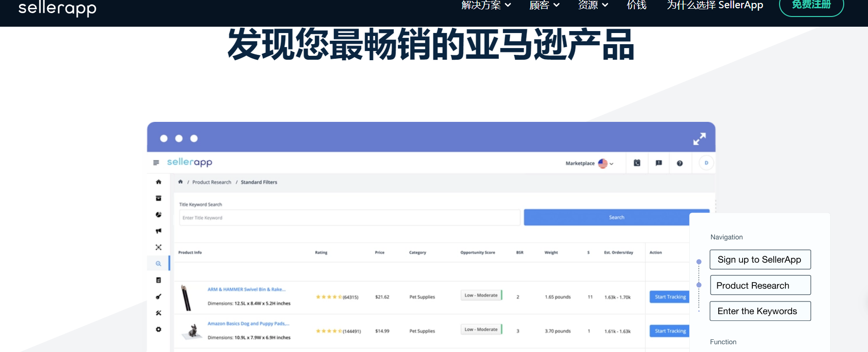The height and width of the screenshot is (352, 868).
Task: Sort by Opportunity Score column header
Action: 478,252
